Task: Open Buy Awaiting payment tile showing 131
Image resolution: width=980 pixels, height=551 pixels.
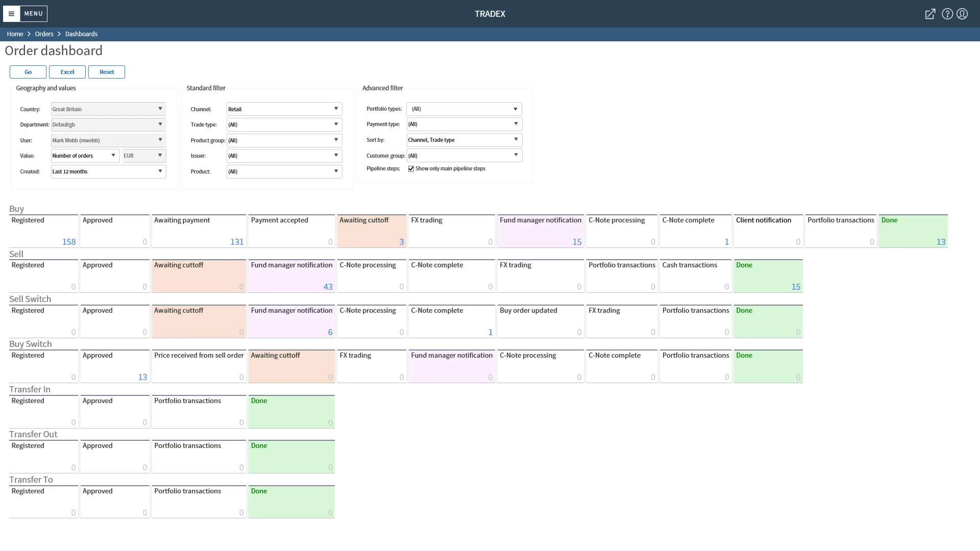Action: coord(199,231)
